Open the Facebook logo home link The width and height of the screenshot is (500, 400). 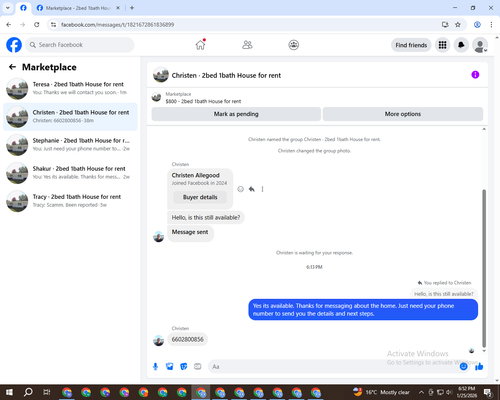coord(14,45)
